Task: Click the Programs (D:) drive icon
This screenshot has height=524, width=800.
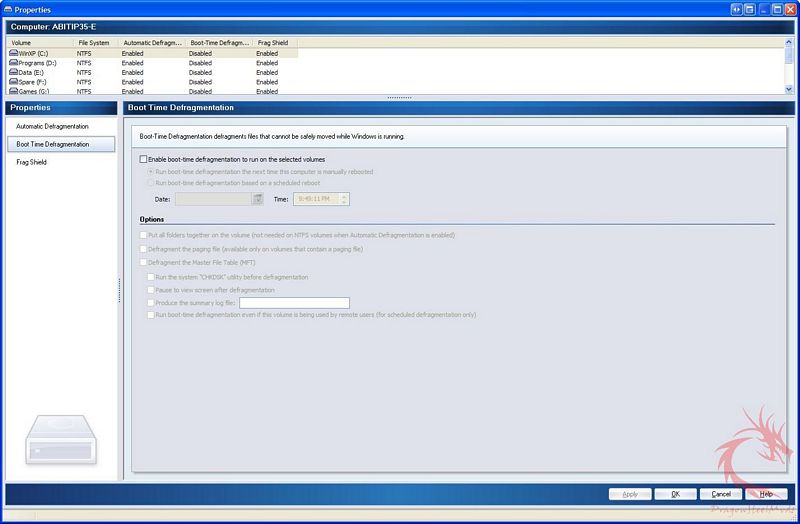Action: click(13, 63)
